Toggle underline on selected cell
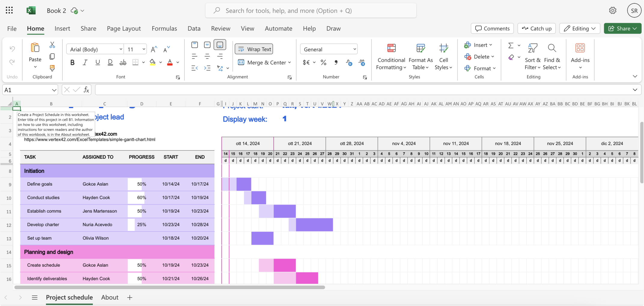The height and width of the screenshot is (306, 644). [98, 62]
